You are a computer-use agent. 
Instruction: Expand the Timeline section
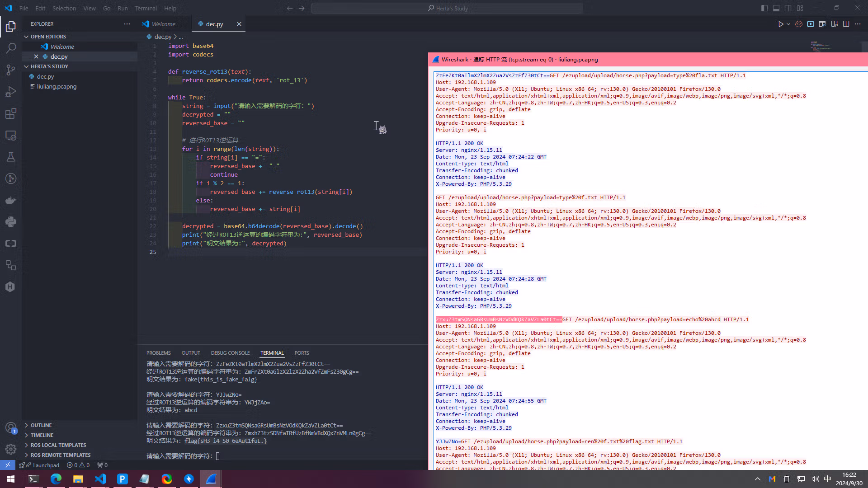80,435
